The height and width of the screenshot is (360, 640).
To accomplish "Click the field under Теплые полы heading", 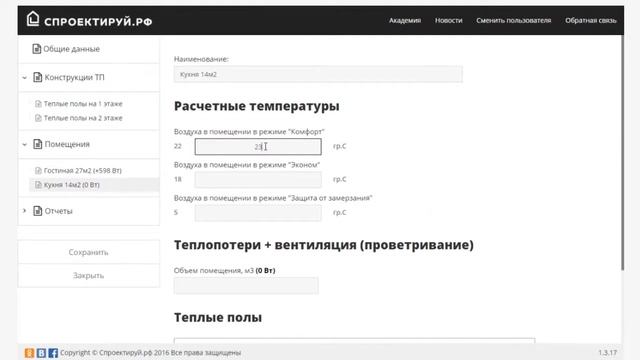I will tap(354, 340).
